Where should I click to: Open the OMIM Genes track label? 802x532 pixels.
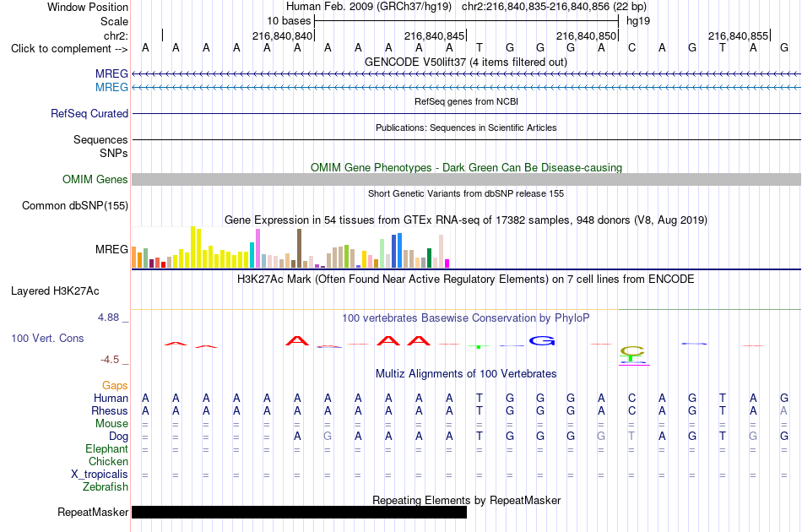[x=95, y=179]
